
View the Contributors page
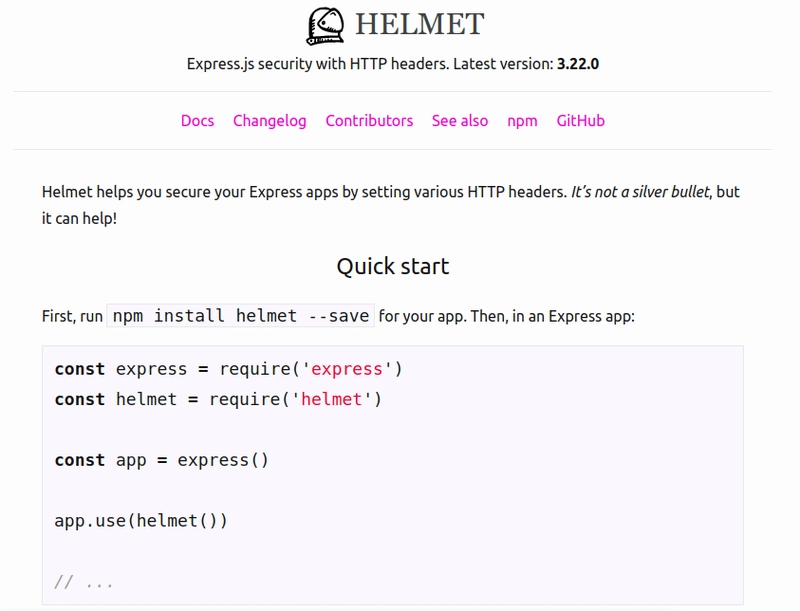coord(369,121)
